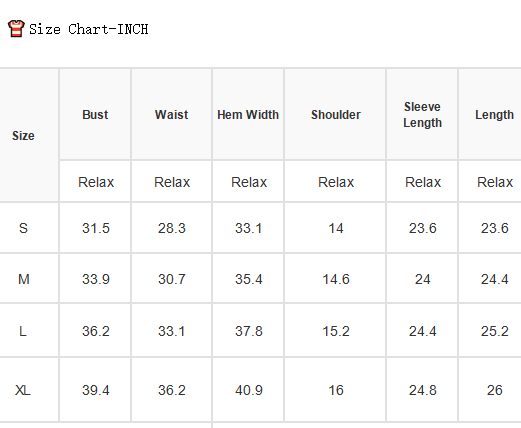Click the Shoulder column header
This screenshot has height=428, width=521.
pyautogui.click(x=336, y=115)
